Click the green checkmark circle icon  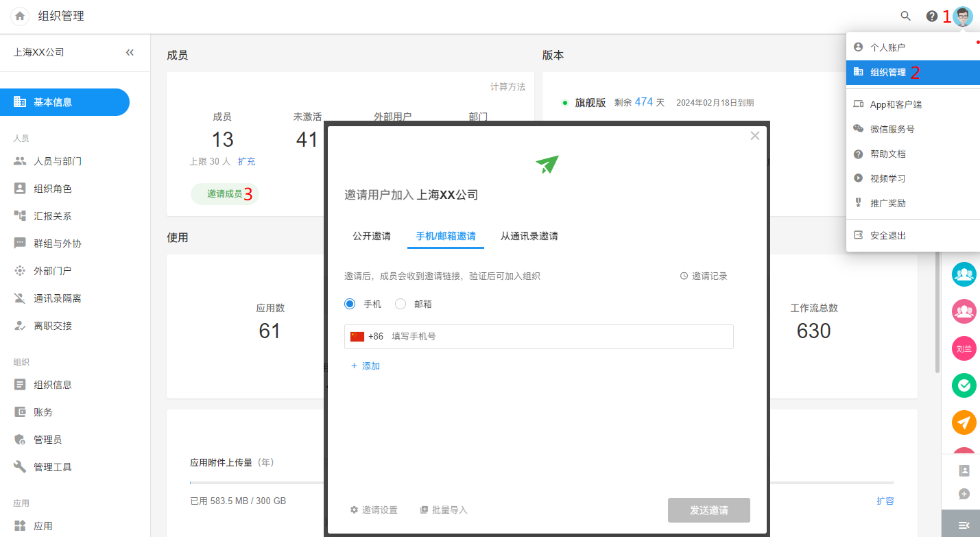pyautogui.click(x=964, y=385)
